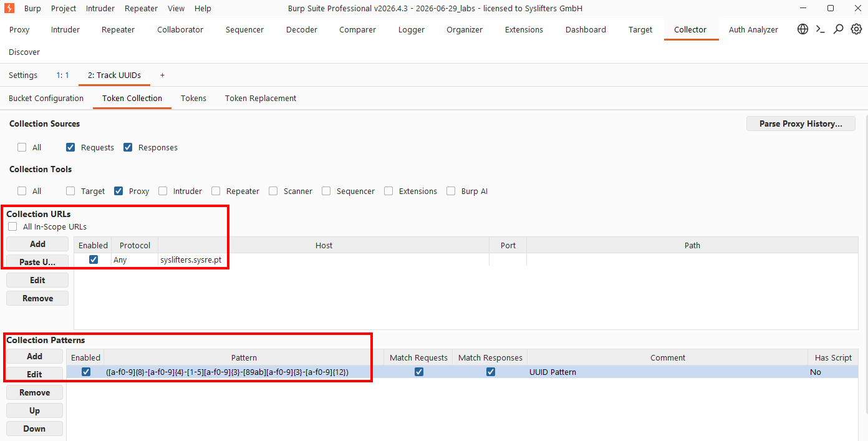
Task: Open the View menu
Action: [176, 8]
